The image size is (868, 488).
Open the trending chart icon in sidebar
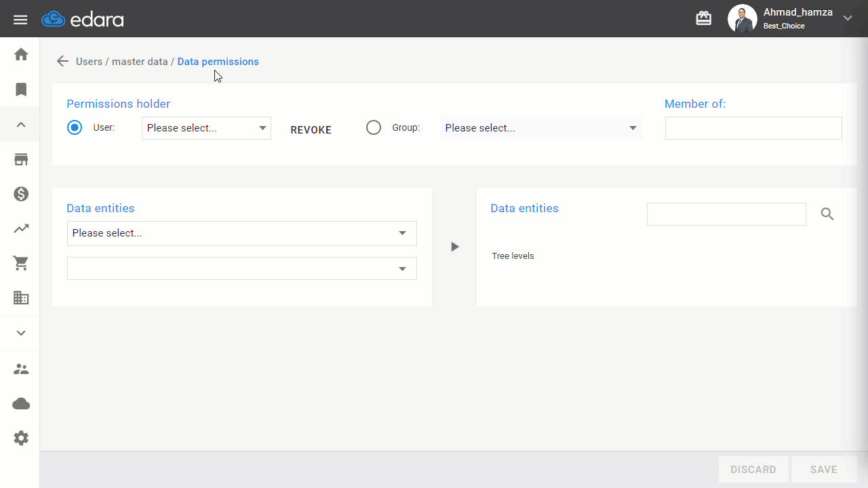pyautogui.click(x=21, y=229)
